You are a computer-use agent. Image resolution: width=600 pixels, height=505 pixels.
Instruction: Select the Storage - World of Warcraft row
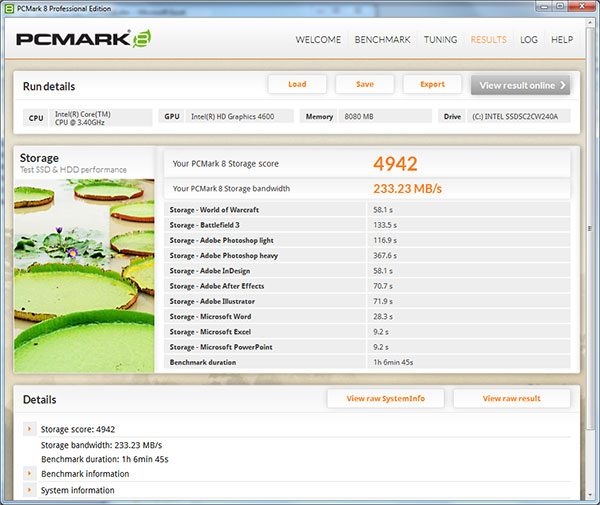pyautogui.click(x=367, y=210)
